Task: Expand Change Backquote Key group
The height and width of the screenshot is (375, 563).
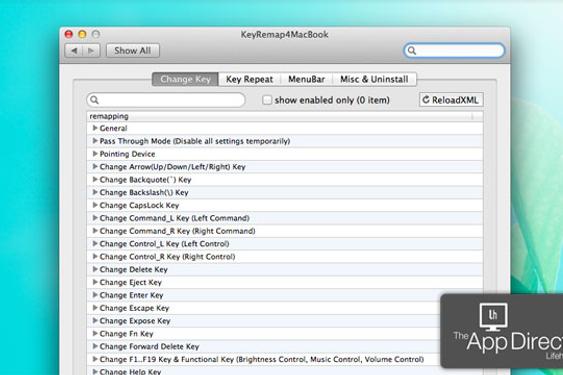Action: point(95,179)
